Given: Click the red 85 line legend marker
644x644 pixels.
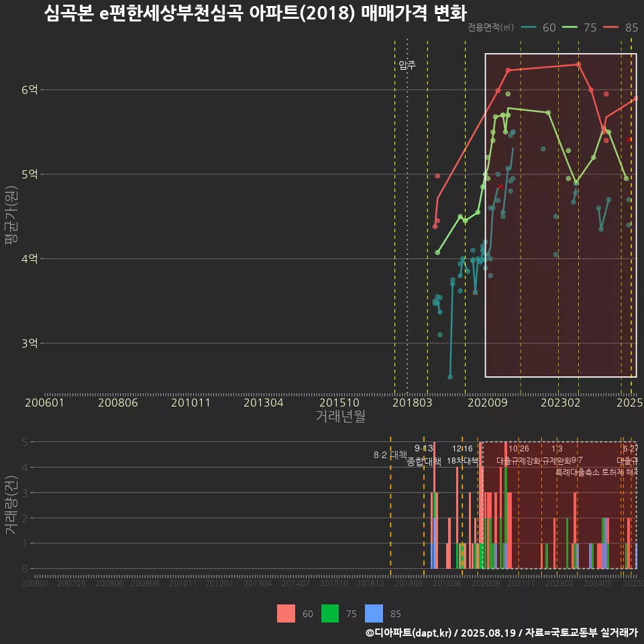Looking at the screenshot, I should (612, 28).
